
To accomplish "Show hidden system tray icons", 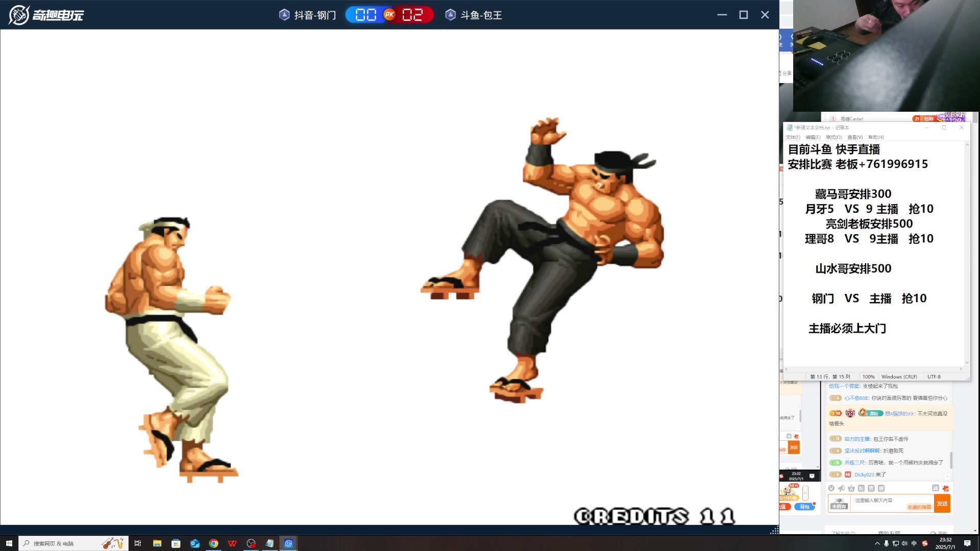I will pyautogui.click(x=877, y=544).
